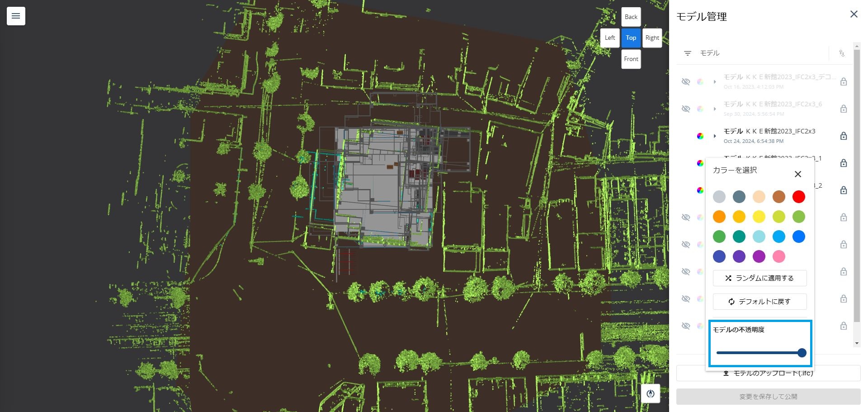Click ランダムに適用する button

(x=760, y=278)
